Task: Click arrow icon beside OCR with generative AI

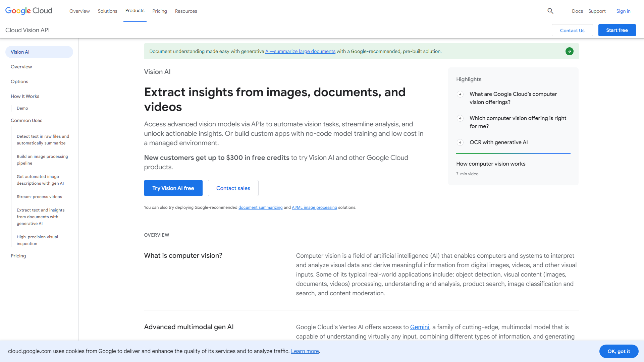Action: (460, 142)
